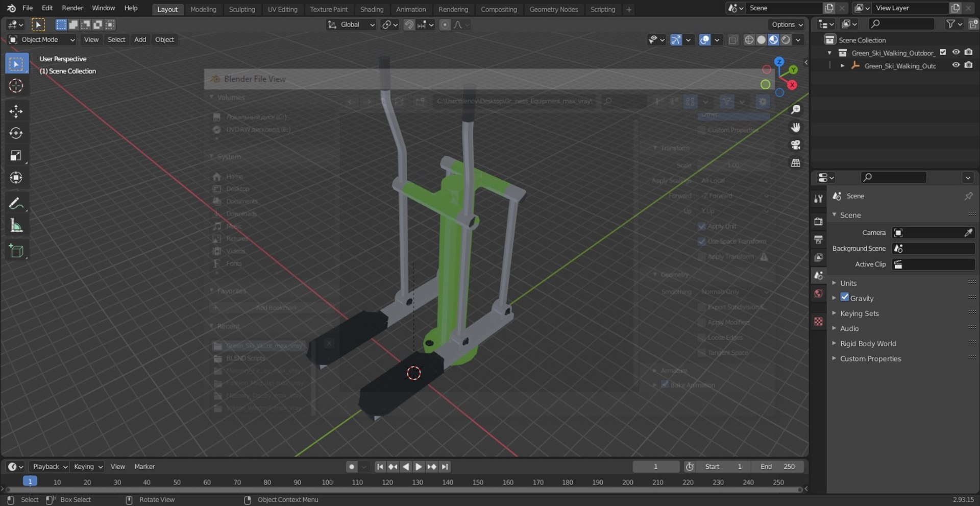Open the Marker menu in timeline
980x506 pixels.
[144, 467]
